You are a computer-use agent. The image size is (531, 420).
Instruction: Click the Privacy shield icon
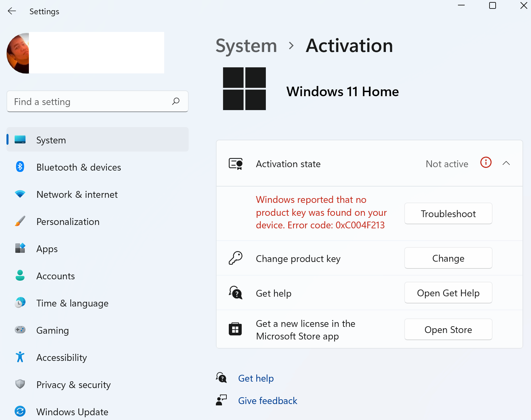pyautogui.click(x=20, y=384)
